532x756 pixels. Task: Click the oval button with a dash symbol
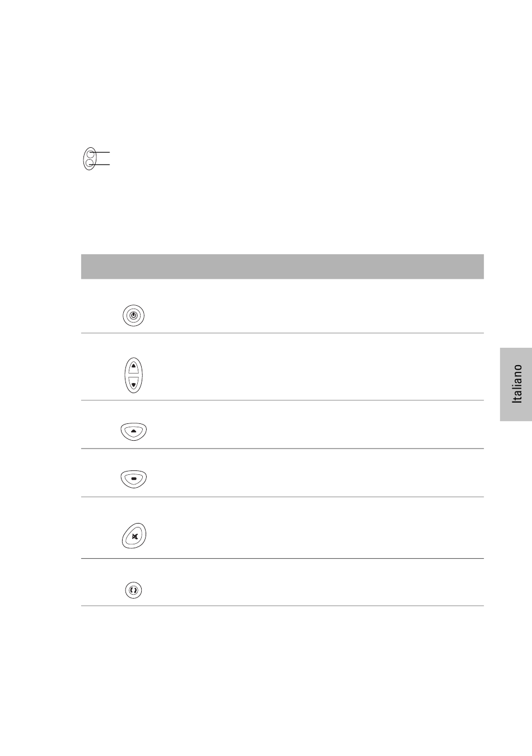pyautogui.click(x=133, y=479)
